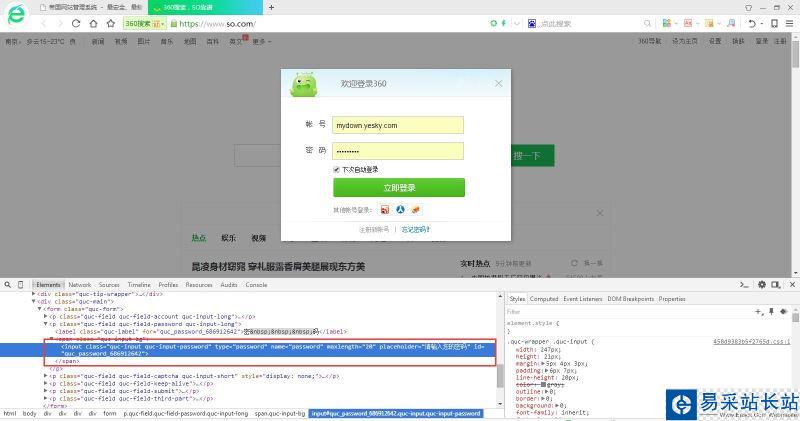The image size is (800, 421).
Task: Toggle DevTools device mode phone icon
Action: point(20,285)
